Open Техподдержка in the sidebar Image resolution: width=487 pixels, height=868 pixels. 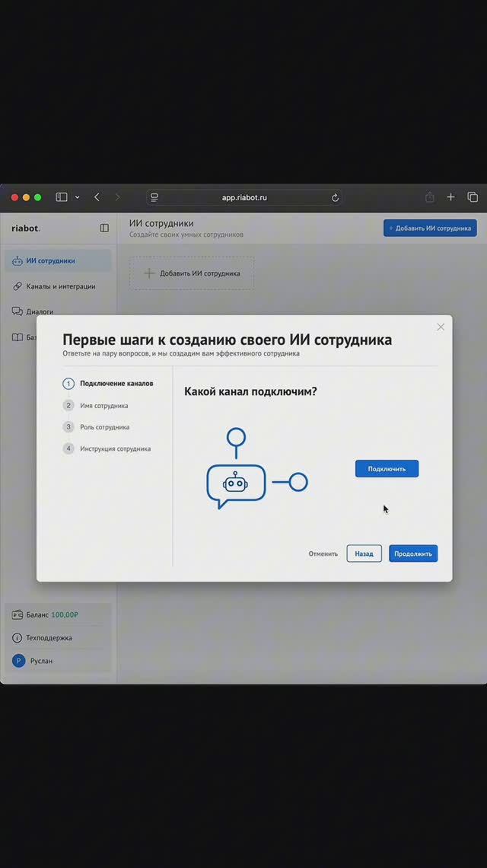[58, 638]
